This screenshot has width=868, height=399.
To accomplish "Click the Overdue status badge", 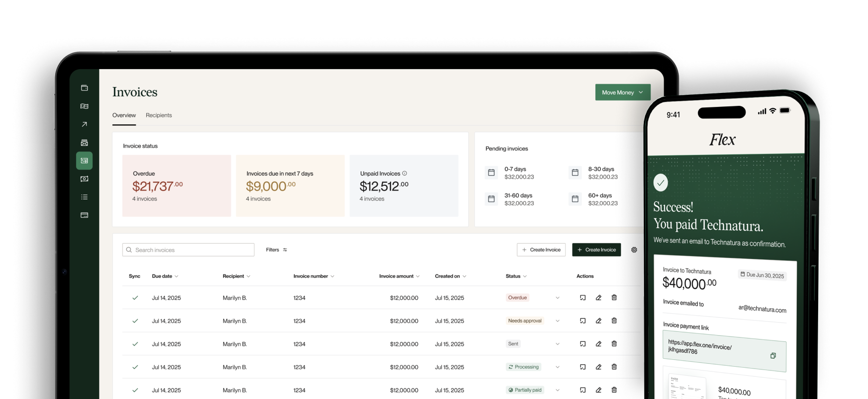I will tap(518, 298).
